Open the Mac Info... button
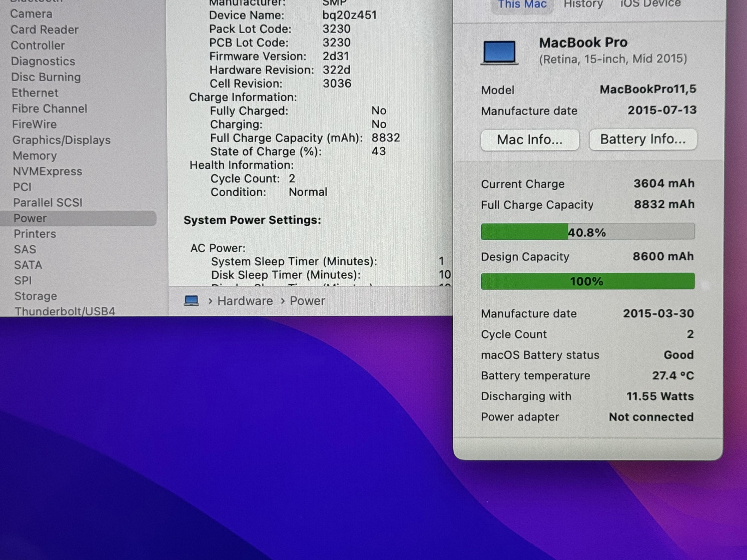This screenshot has width=747, height=560. pos(530,140)
